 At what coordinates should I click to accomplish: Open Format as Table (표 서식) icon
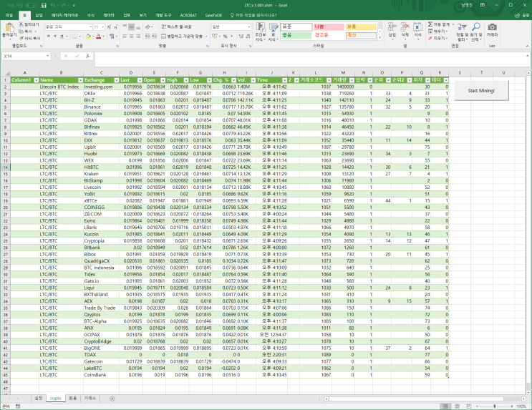tap(274, 28)
